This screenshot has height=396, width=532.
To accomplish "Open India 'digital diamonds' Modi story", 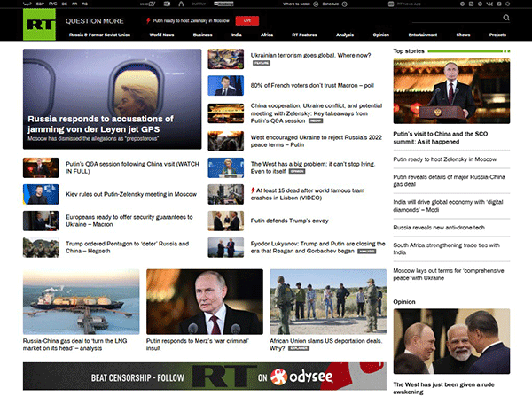I will pyautogui.click(x=448, y=206).
